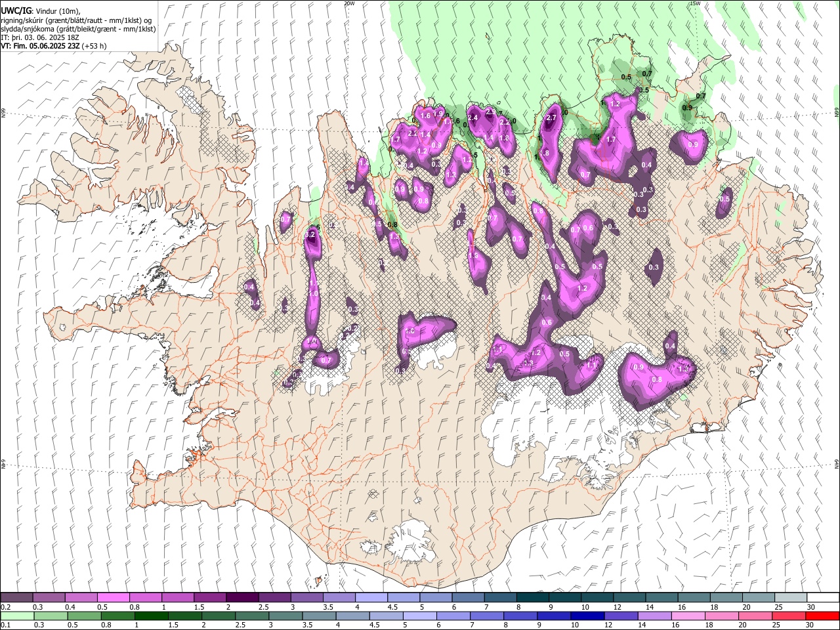Select the dark teal swatch labeled 8 in the upper legend
Screen dimensions: 840x630
[532, 597]
